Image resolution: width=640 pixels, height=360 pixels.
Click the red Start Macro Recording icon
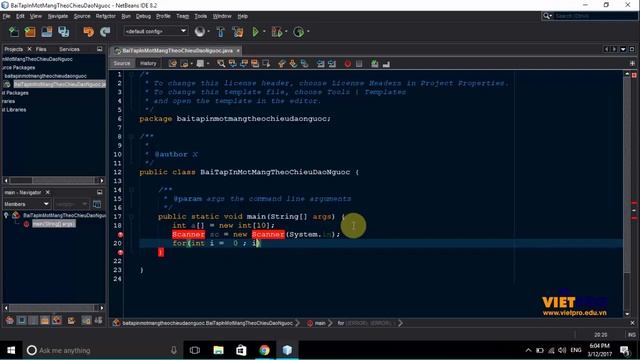347,63
